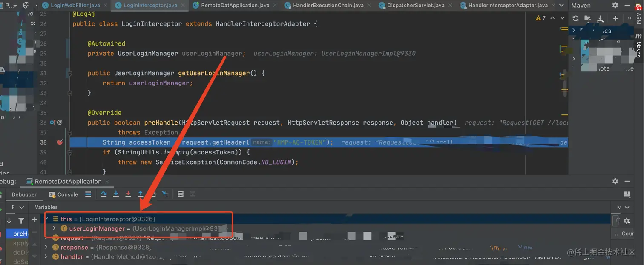Select Debugger tab
The width and height of the screenshot is (644, 265).
(24, 194)
